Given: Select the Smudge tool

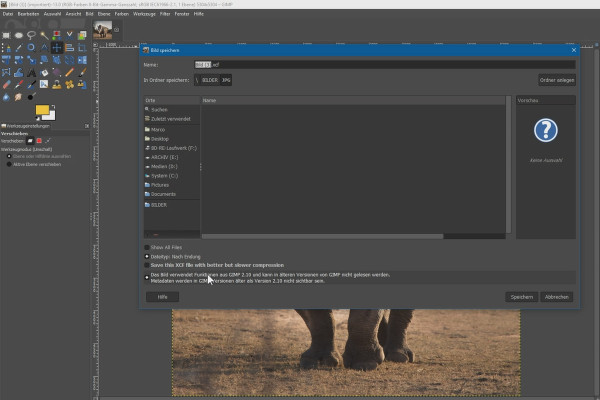Looking at the screenshot, I should click(x=19, y=97).
